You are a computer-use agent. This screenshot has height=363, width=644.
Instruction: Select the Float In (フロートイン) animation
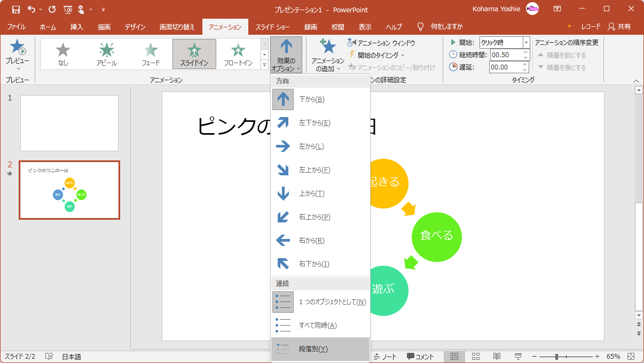coord(238,54)
